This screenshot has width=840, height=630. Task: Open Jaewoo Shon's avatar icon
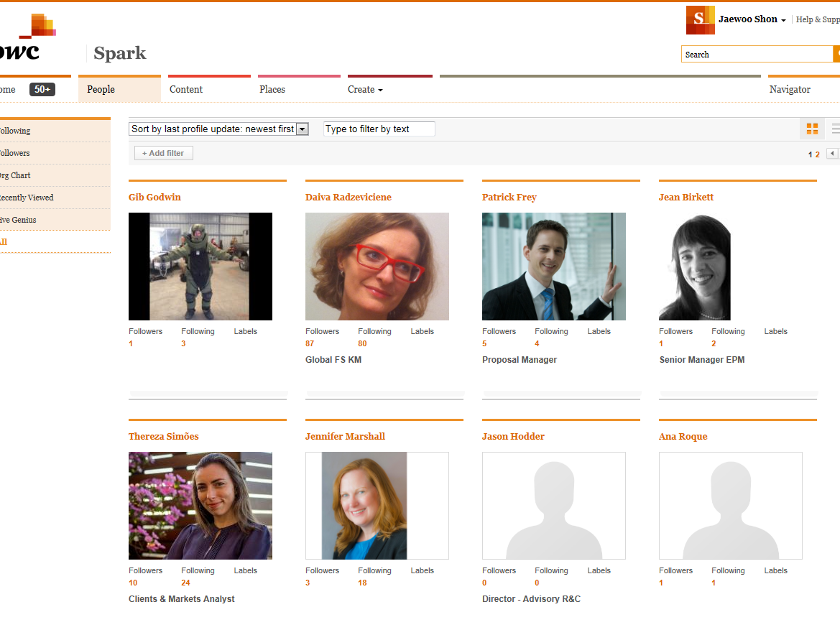pos(700,20)
